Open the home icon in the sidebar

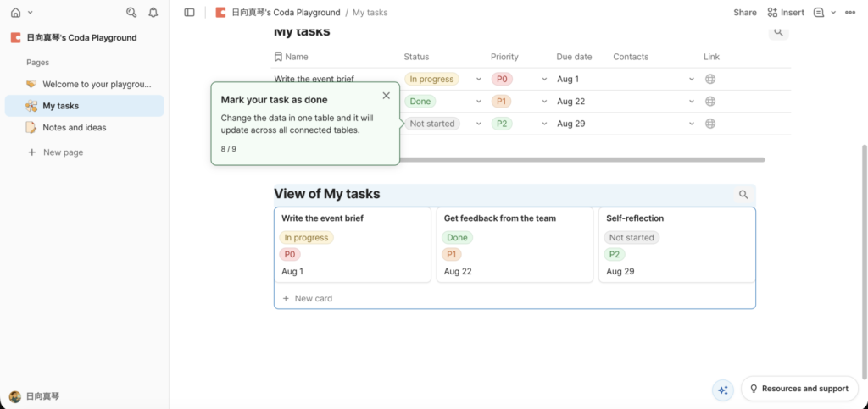pos(15,13)
